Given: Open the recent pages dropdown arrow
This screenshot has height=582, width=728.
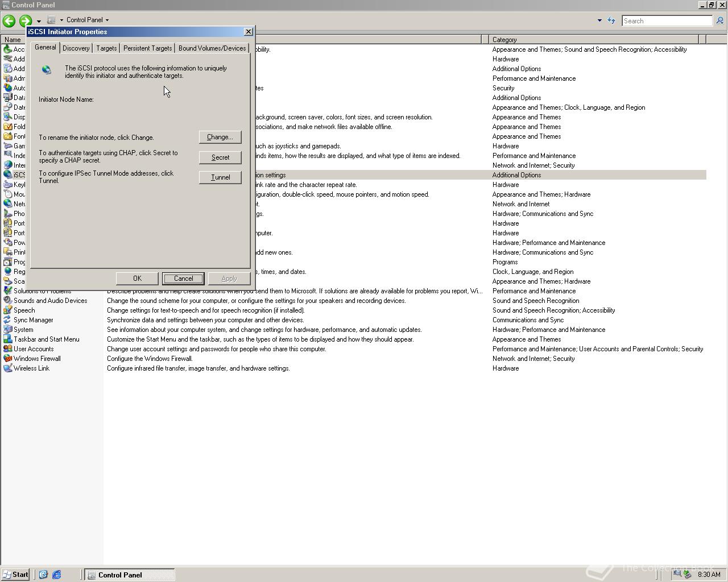Looking at the screenshot, I should pos(39,21).
